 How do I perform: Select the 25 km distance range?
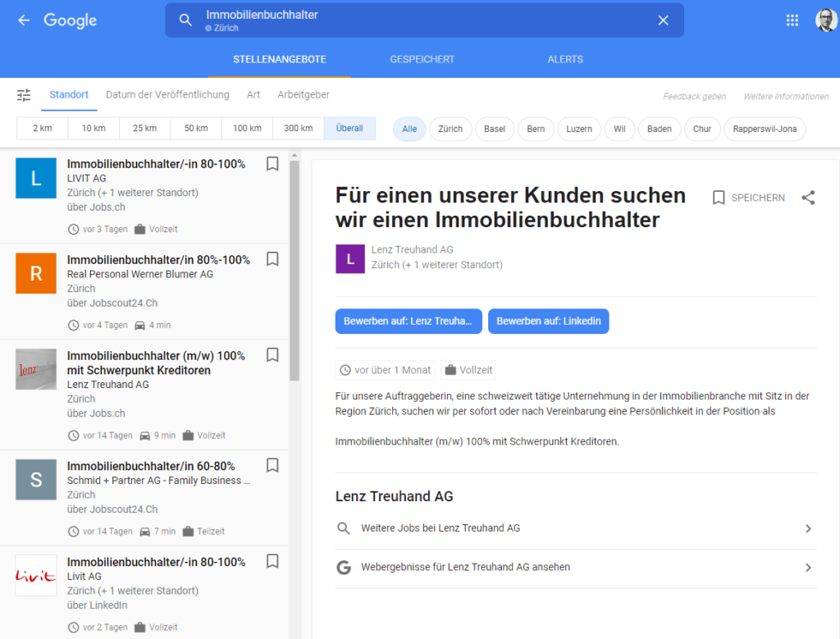tap(144, 129)
